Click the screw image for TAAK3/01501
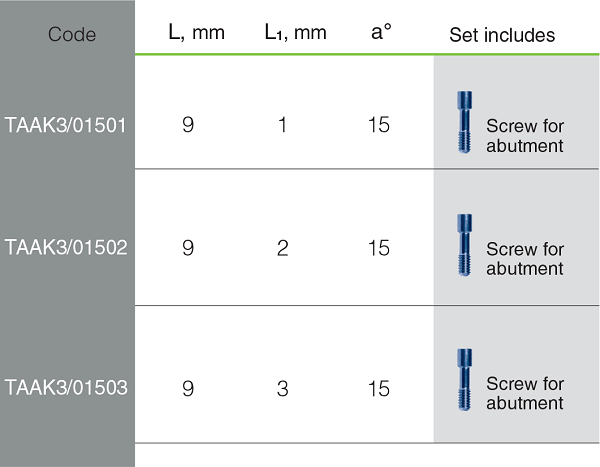The image size is (600, 467). point(464,122)
